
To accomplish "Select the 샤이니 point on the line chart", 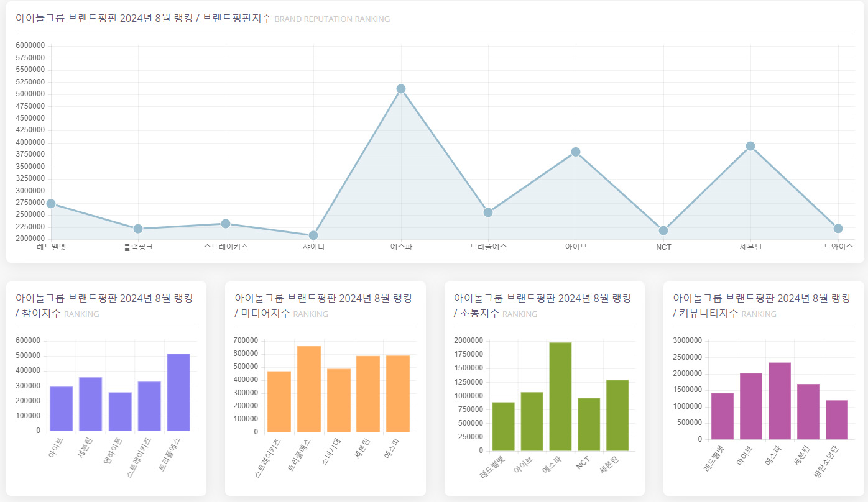I will click(x=313, y=235).
